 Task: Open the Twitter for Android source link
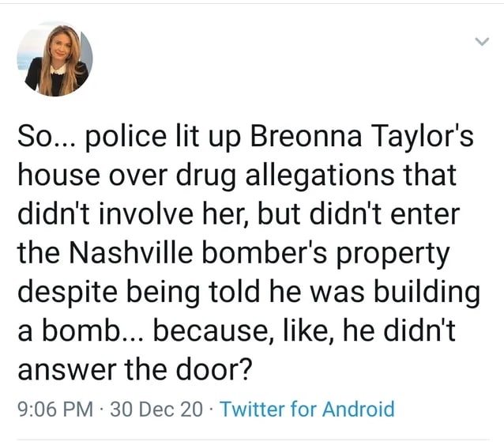[307, 410]
